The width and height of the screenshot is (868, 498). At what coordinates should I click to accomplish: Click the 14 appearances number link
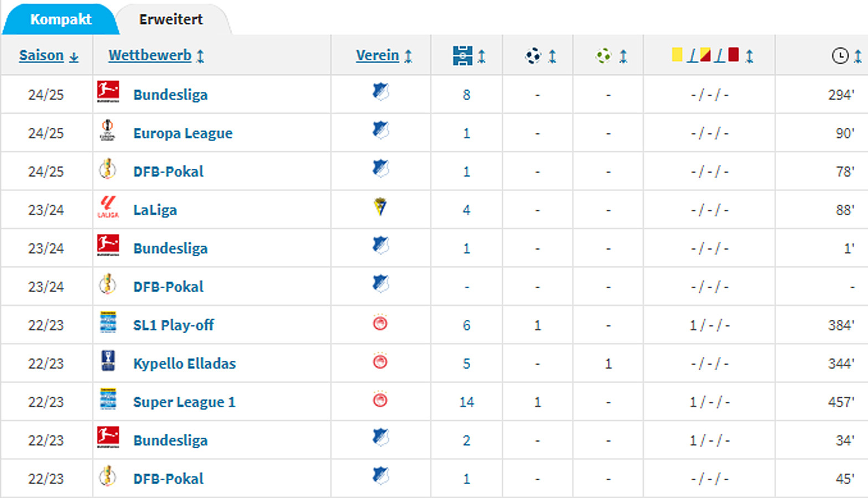[x=466, y=402]
